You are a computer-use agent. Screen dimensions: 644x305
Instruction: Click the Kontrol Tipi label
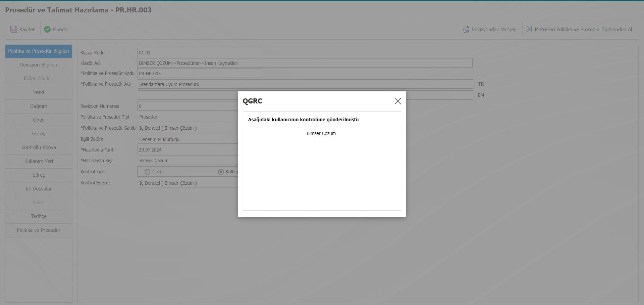pos(92,172)
